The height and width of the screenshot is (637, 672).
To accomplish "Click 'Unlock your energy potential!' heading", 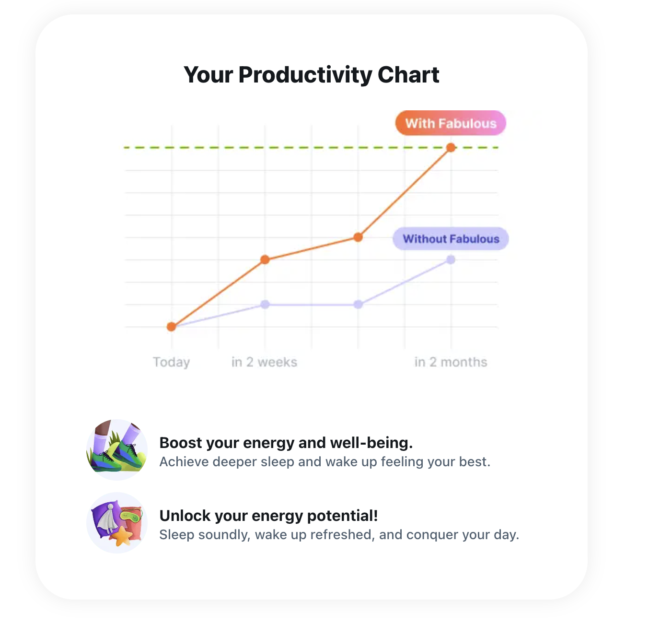I will point(268,516).
